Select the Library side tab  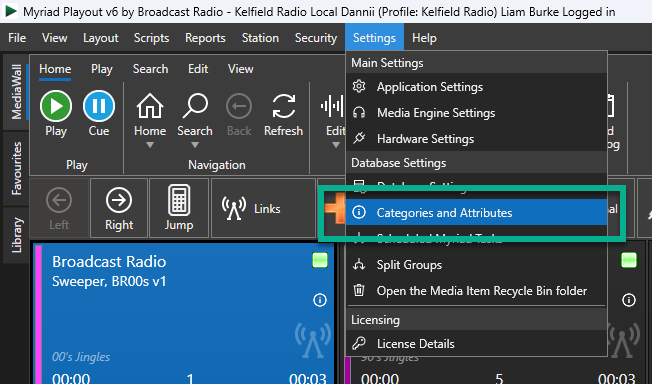[16, 235]
